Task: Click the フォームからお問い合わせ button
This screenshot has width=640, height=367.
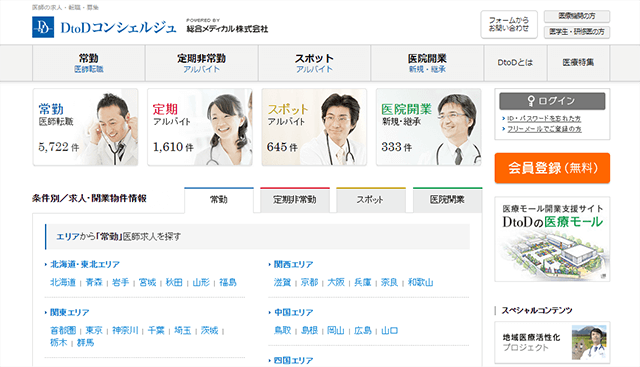Action: click(x=509, y=24)
